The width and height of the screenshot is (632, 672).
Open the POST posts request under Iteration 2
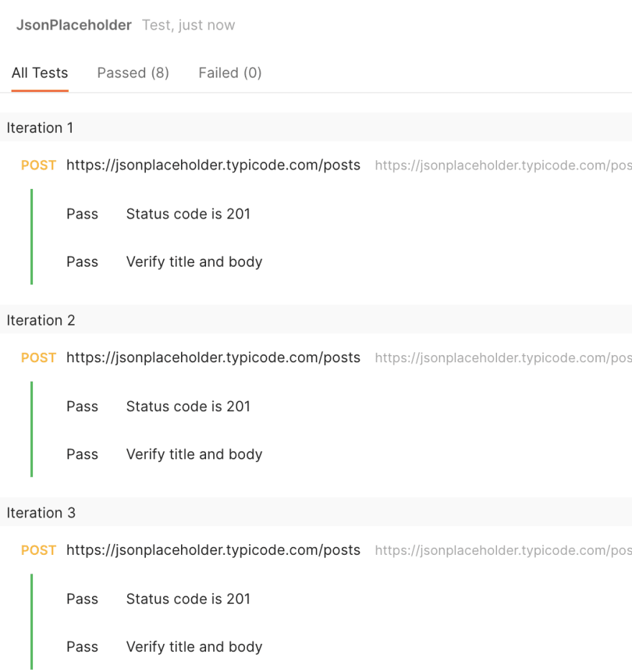pyautogui.click(x=213, y=357)
